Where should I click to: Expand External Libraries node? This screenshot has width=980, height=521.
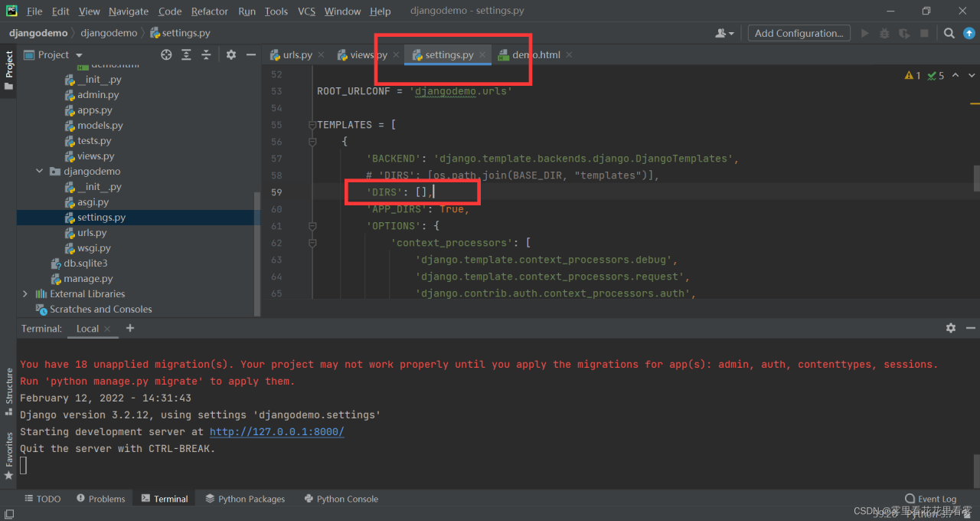25,294
